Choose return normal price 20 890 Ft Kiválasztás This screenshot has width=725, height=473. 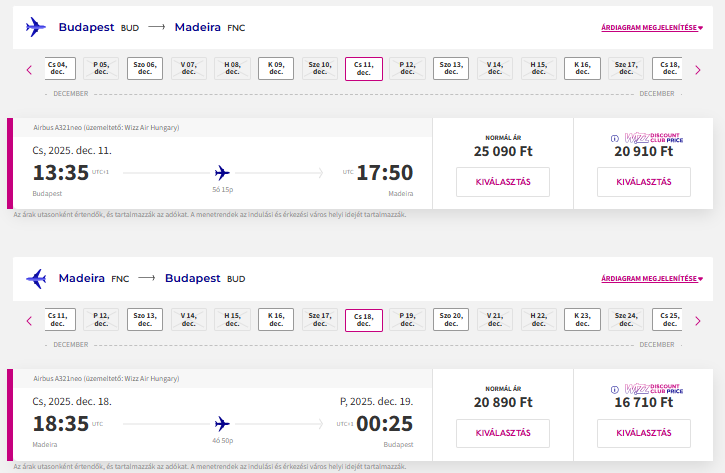point(503,433)
